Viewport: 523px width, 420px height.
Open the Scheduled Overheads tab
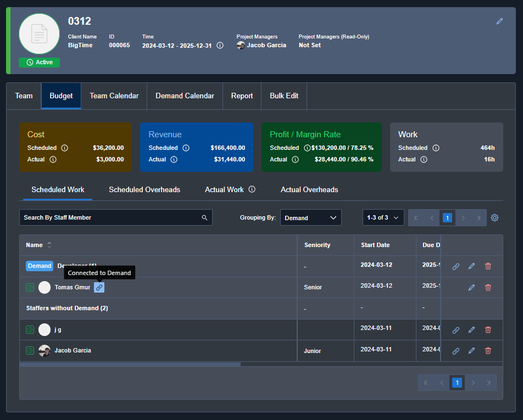tap(144, 190)
